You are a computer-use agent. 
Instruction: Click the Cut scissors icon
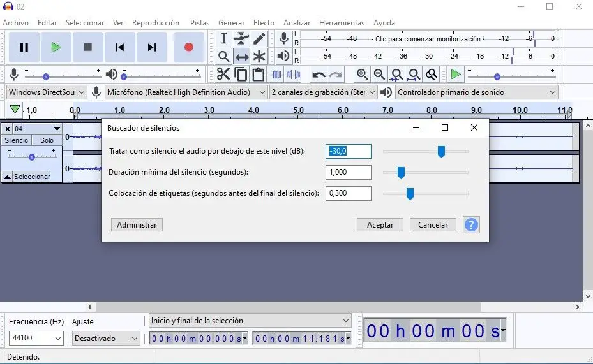[223, 75]
